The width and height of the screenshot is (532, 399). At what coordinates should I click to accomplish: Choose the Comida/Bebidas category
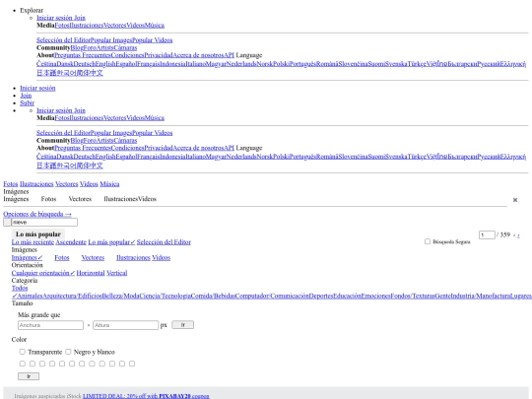pos(213,296)
